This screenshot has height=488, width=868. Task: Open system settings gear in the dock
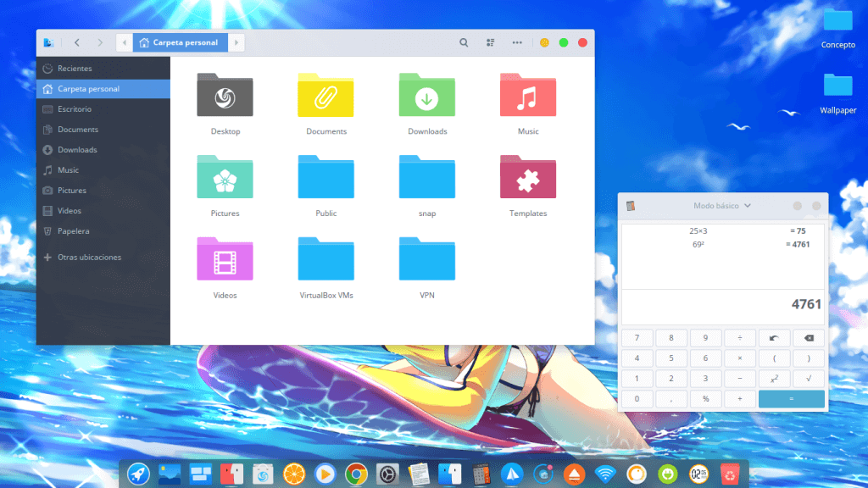[x=387, y=474]
